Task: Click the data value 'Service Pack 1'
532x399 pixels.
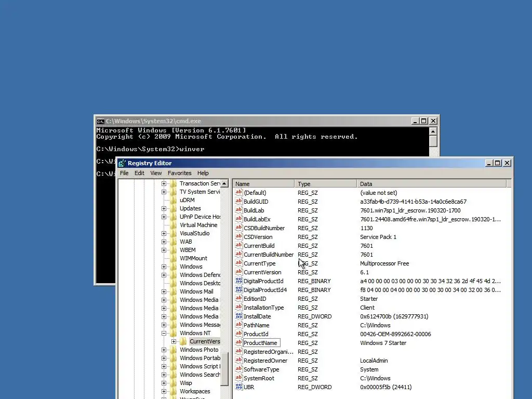Action: tap(378, 237)
